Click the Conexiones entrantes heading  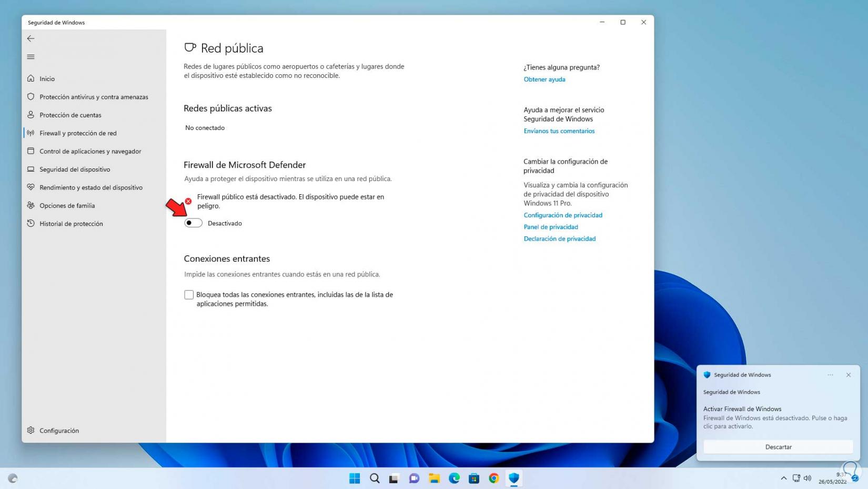pos(227,258)
